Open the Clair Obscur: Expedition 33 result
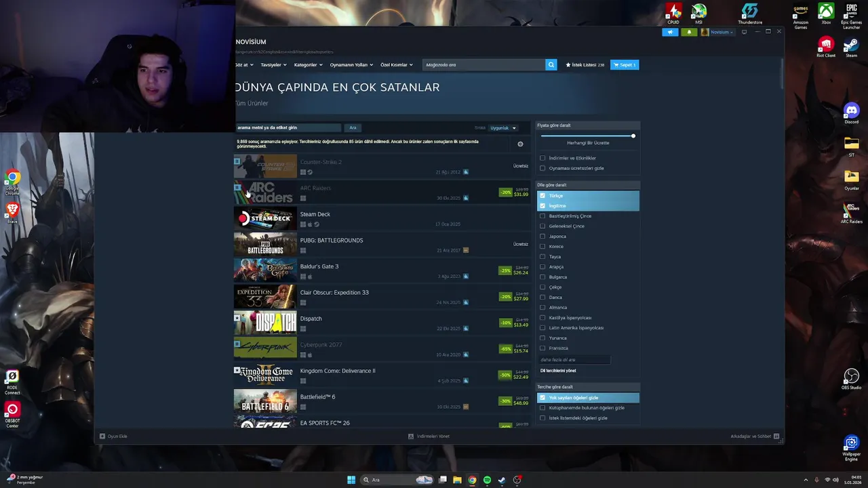868x488 pixels. [382, 297]
